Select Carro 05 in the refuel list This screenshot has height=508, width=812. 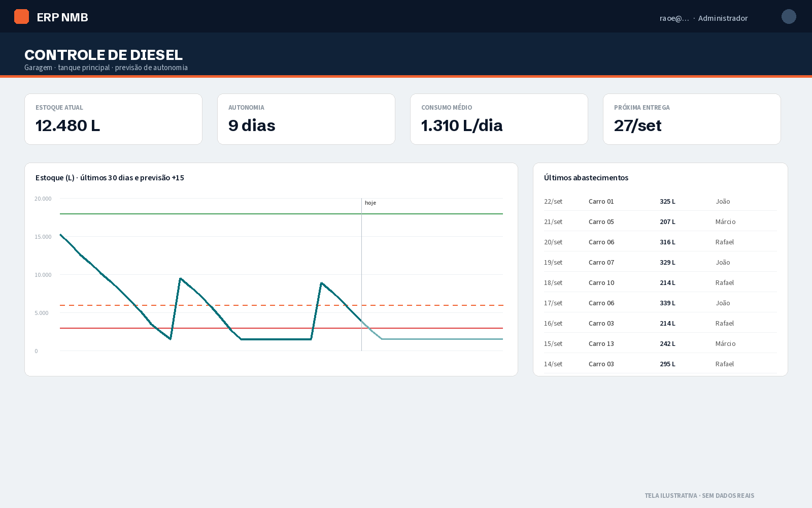[601, 222]
